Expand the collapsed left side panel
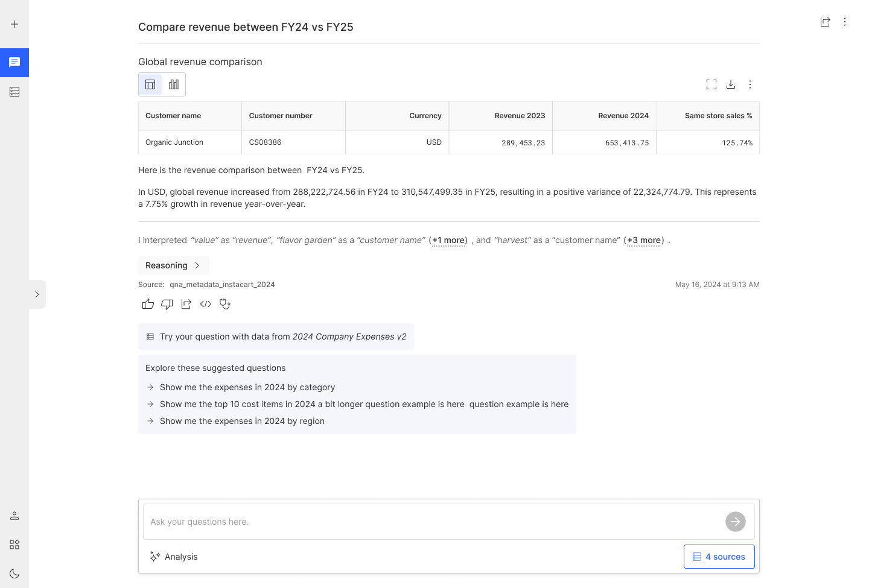The image size is (869, 588). coord(37,294)
